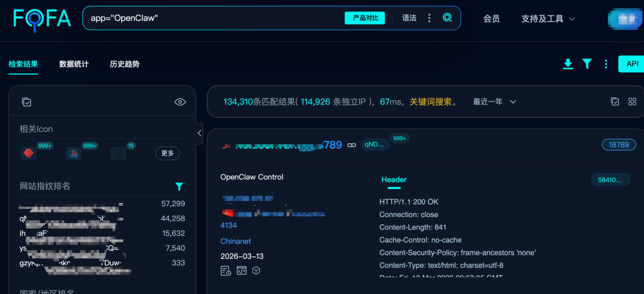This screenshot has height=294, width=644.
Task: Expand the 支持及工具 menu
Action: click(x=548, y=18)
